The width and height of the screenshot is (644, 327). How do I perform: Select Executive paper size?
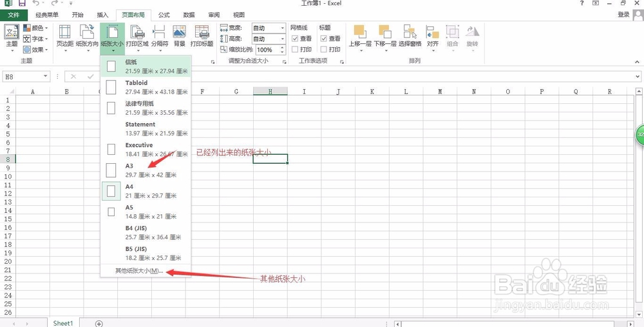(x=146, y=149)
